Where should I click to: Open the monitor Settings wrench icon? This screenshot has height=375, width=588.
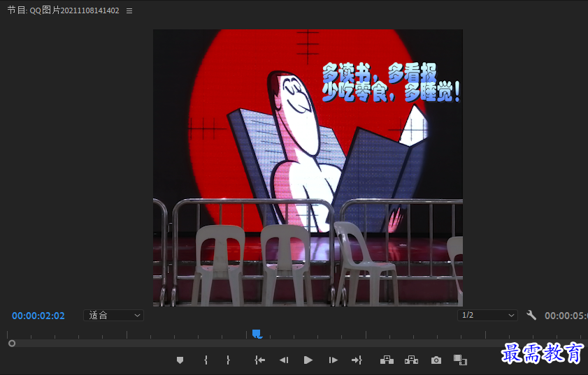(x=531, y=316)
